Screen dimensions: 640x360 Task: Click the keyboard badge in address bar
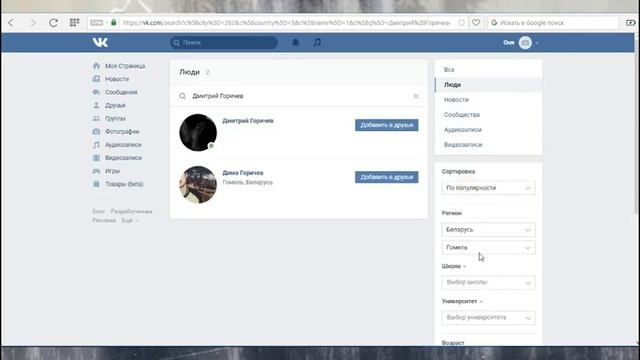point(97,23)
